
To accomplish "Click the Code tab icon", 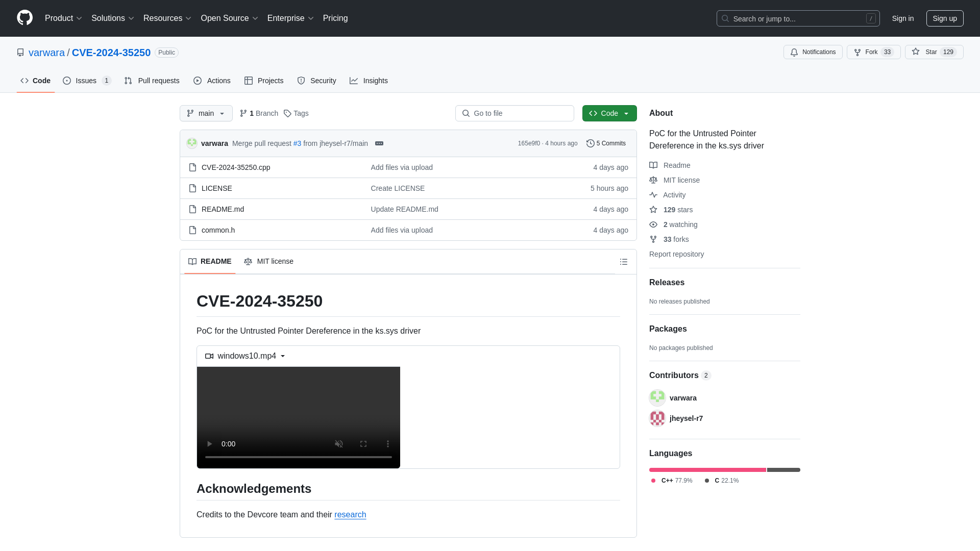I will coord(24,81).
